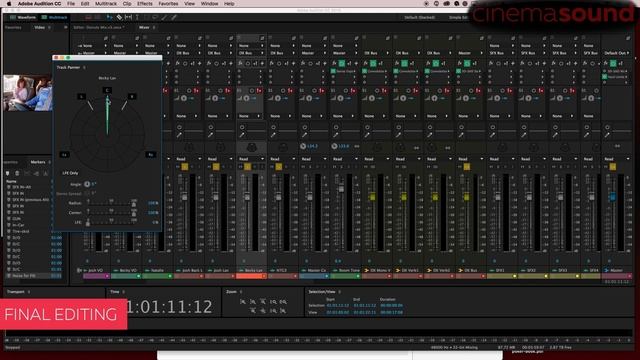The image size is (640, 360).
Task: Open the Track Panner panel menu icon
Action: (x=84, y=67)
